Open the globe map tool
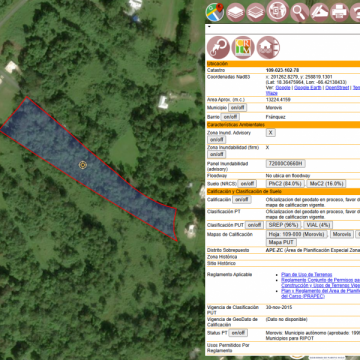Viewport: 360px width, 360px height. (x=278, y=11)
